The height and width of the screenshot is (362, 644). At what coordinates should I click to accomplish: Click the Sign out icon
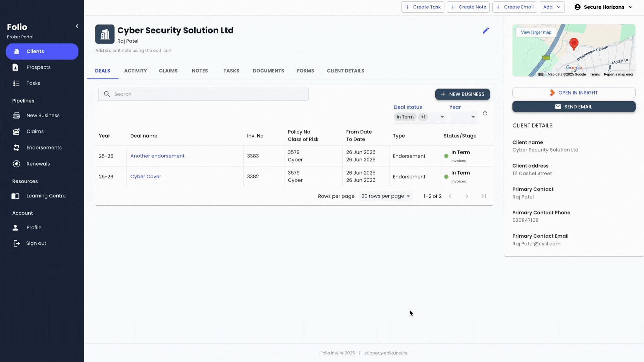(16, 244)
